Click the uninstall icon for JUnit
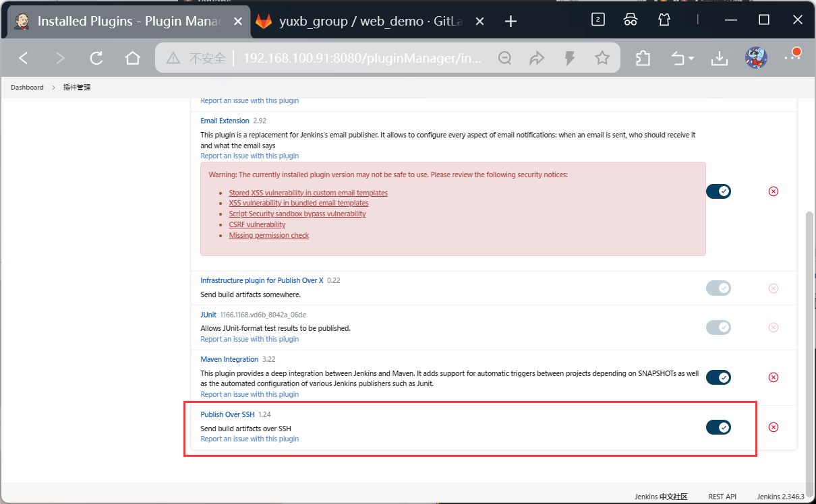 click(x=774, y=327)
